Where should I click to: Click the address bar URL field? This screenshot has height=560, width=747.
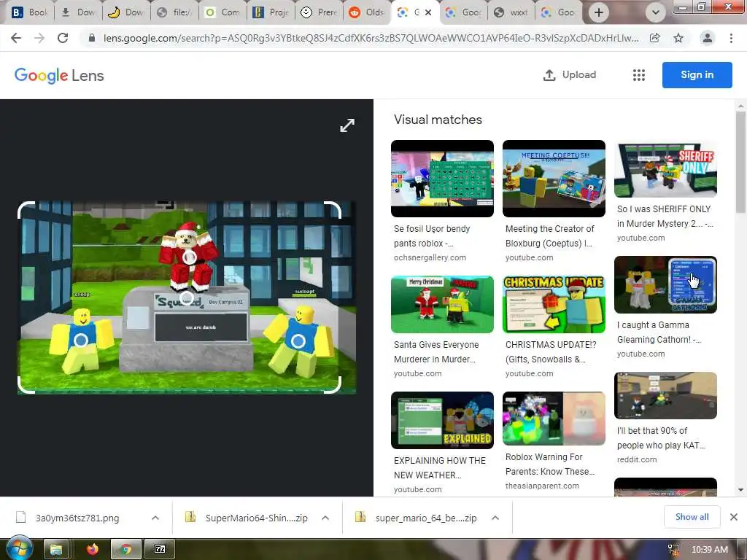coord(371,38)
